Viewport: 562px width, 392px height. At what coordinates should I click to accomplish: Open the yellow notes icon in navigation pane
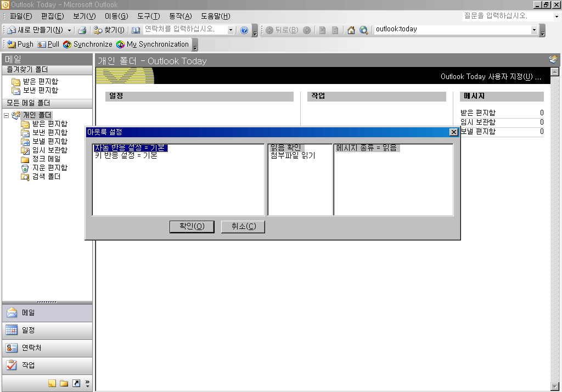(52, 383)
